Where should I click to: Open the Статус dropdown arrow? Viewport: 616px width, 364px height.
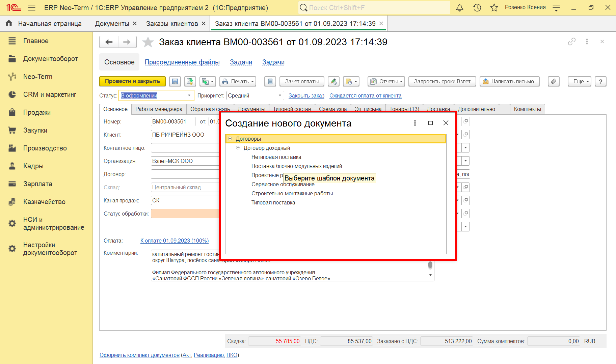coord(189,95)
